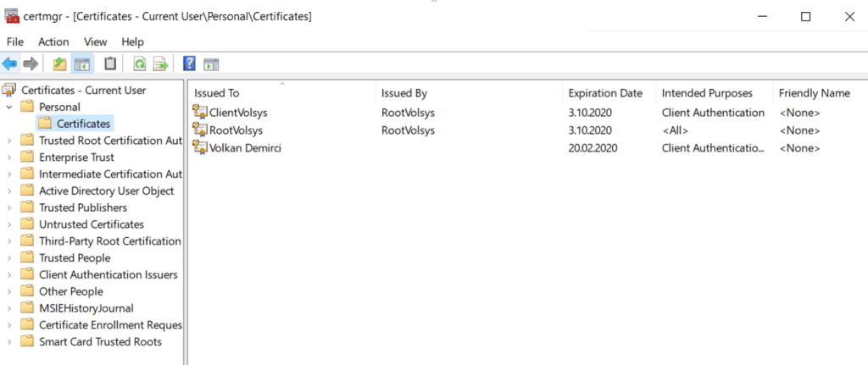The height and width of the screenshot is (365, 868).
Task: Expand Third-Party Root Certification node
Action: [8, 241]
